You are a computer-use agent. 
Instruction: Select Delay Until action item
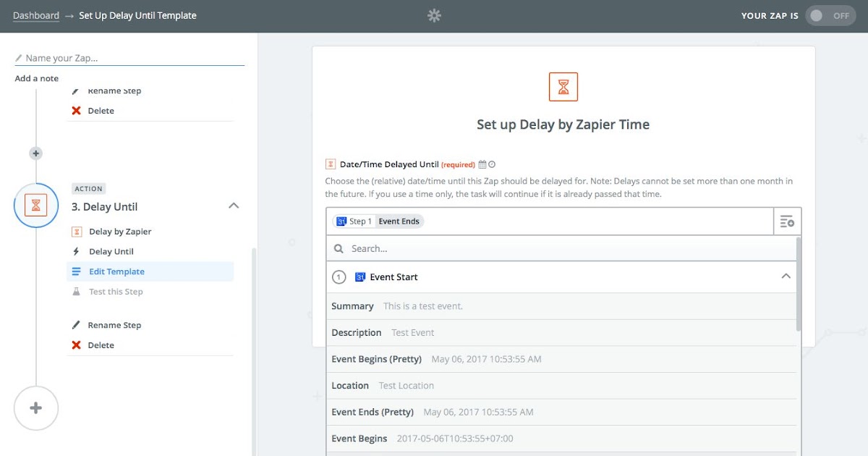pos(111,252)
